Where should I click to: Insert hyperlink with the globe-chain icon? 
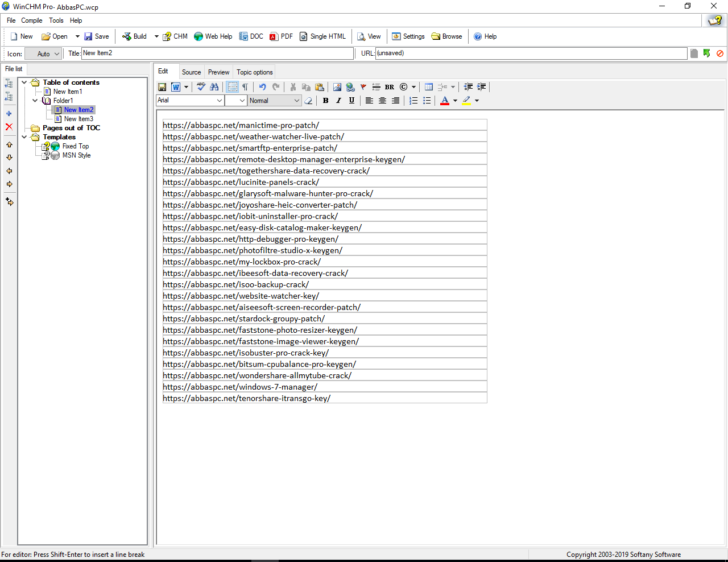point(350,87)
